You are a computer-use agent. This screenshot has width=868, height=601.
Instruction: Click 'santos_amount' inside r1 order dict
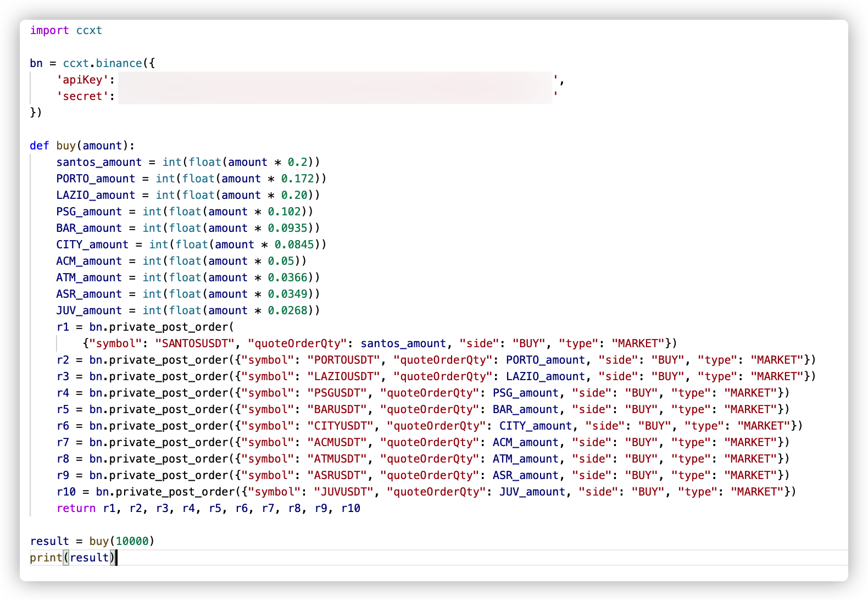[403, 343]
